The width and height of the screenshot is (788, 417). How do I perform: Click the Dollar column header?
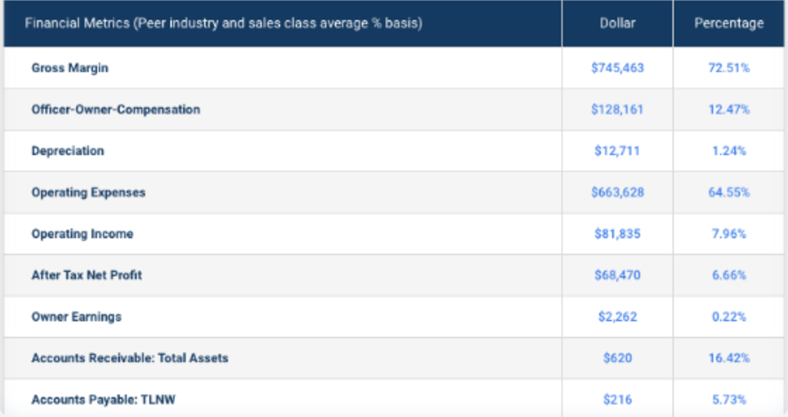click(617, 23)
